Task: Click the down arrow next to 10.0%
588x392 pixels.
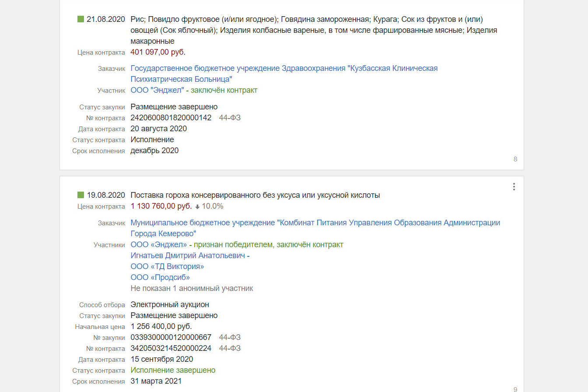Action: (197, 206)
